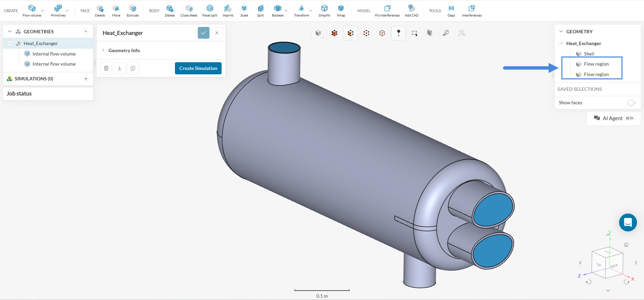Select the Shell item in geometry tree
This screenshot has height=300, width=644.
[x=589, y=54]
